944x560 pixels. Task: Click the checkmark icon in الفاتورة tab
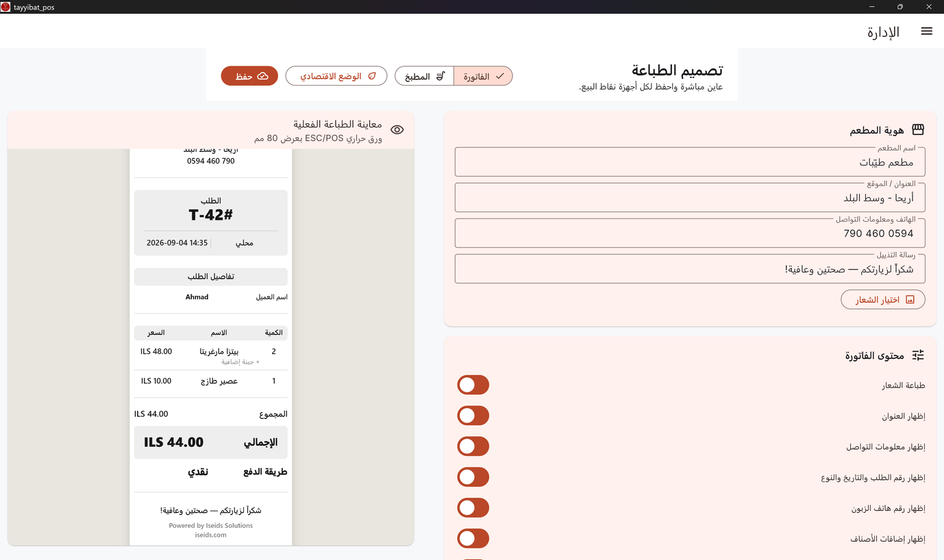(x=500, y=76)
